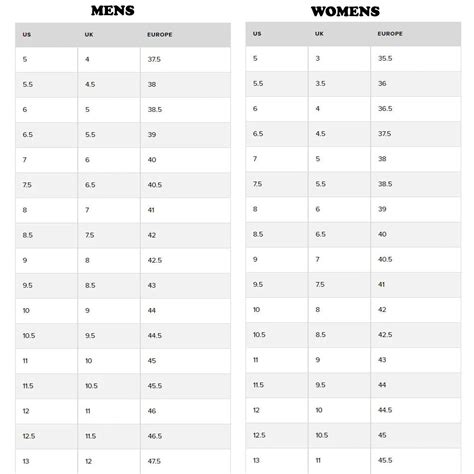Click Mens Europe size 42.5 cell

click(186, 260)
